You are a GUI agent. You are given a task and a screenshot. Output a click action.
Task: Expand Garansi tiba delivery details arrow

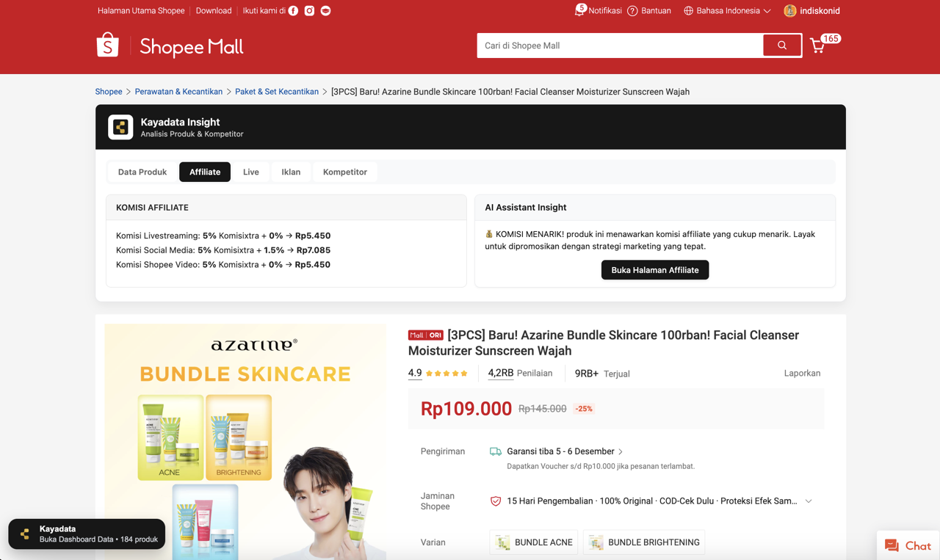pyautogui.click(x=621, y=452)
